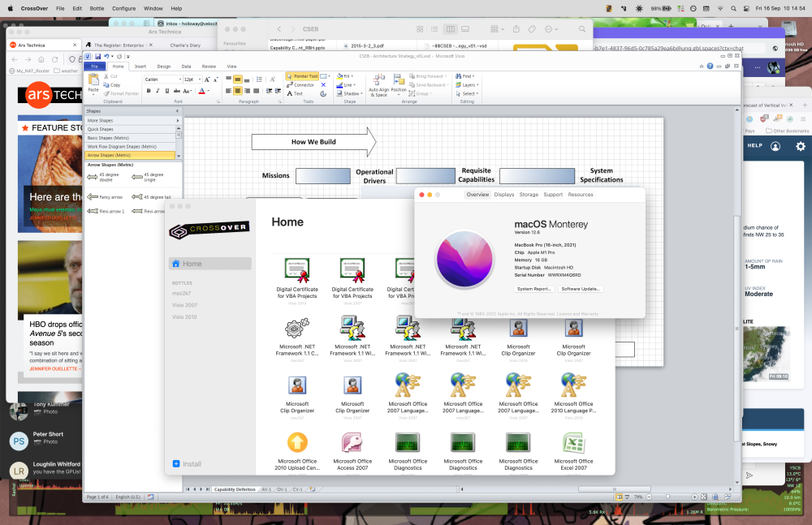812x525 pixels.
Task: Activate the Connector tool in Visio
Action: (x=301, y=85)
